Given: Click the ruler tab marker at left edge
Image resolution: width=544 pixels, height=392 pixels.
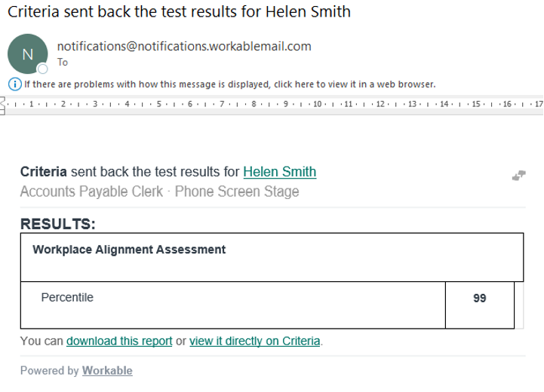Looking at the screenshot, I should 3,103.
